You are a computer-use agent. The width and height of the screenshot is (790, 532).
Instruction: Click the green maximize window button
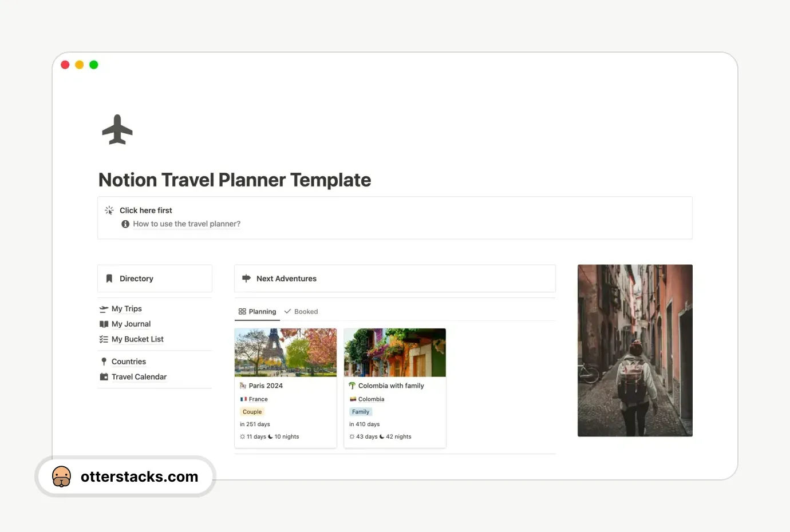pyautogui.click(x=94, y=65)
